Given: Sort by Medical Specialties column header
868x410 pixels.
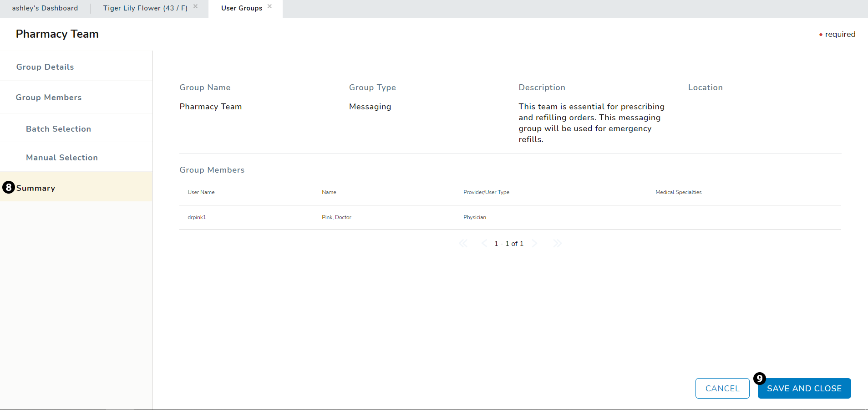Looking at the screenshot, I should (x=678, y=192).
